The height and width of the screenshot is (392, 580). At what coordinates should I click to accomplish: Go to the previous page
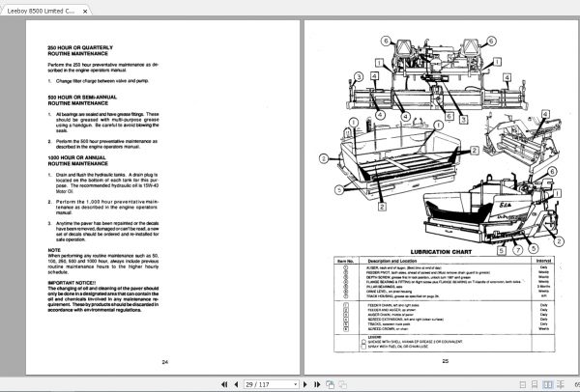coord(237,384)
